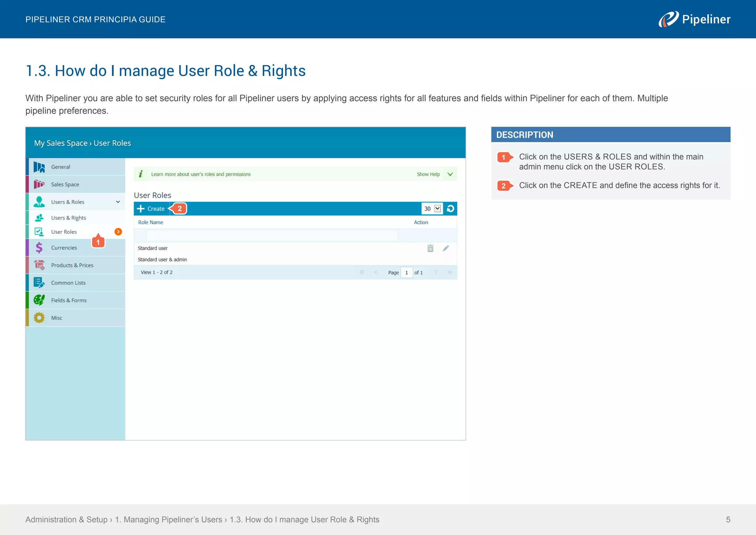Select the Fields & Forms palette icon

click(39, 300)
